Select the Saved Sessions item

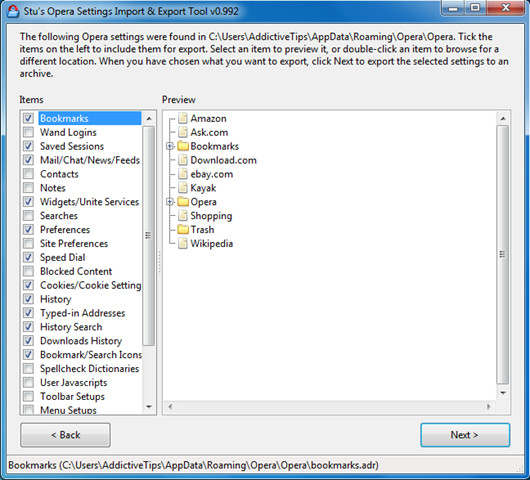[x=72, y=146]
